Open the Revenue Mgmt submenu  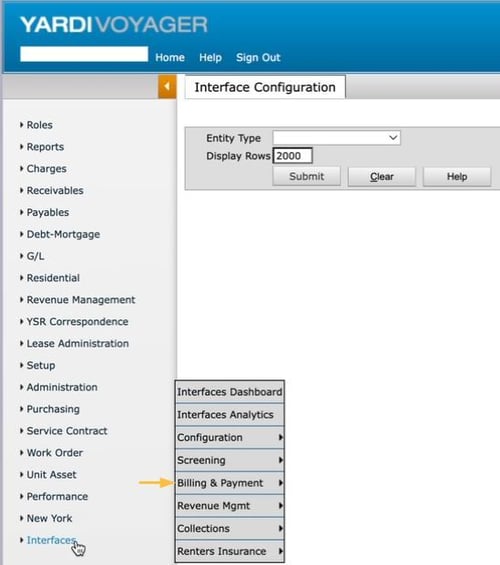[229, 506]
